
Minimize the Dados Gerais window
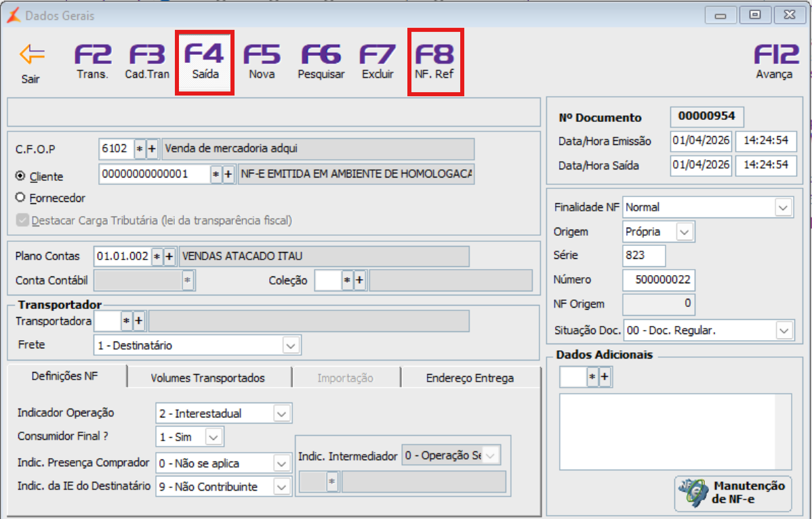(720, 16)
